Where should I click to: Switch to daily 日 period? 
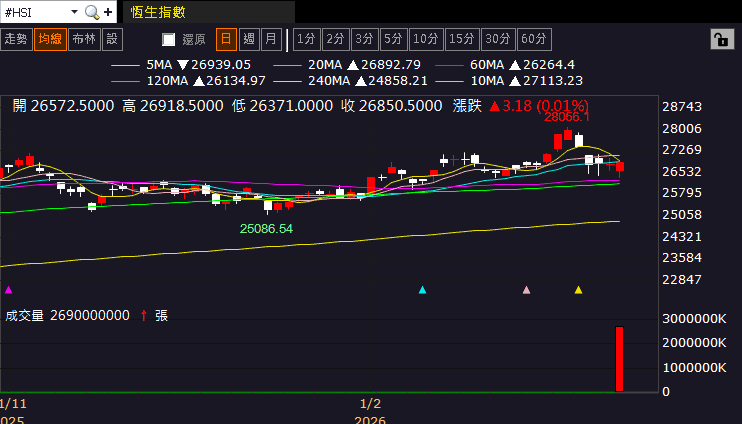click(x=226, y=39)
